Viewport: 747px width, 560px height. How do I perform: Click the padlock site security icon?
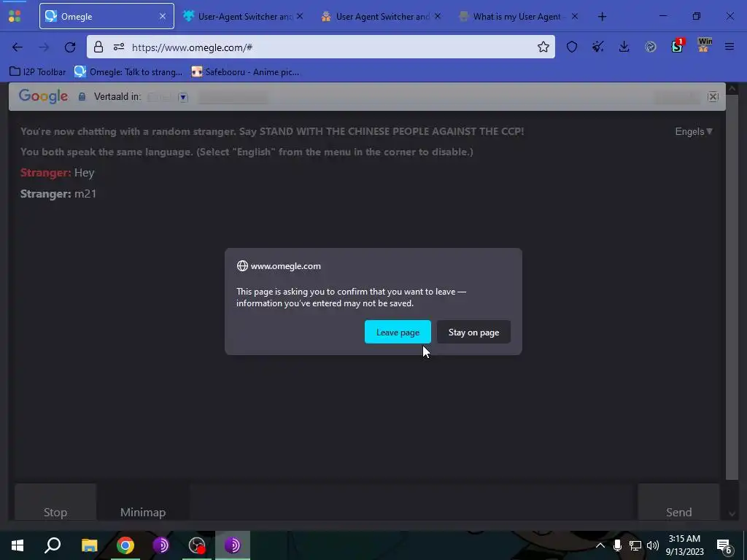tap(98, 47)
